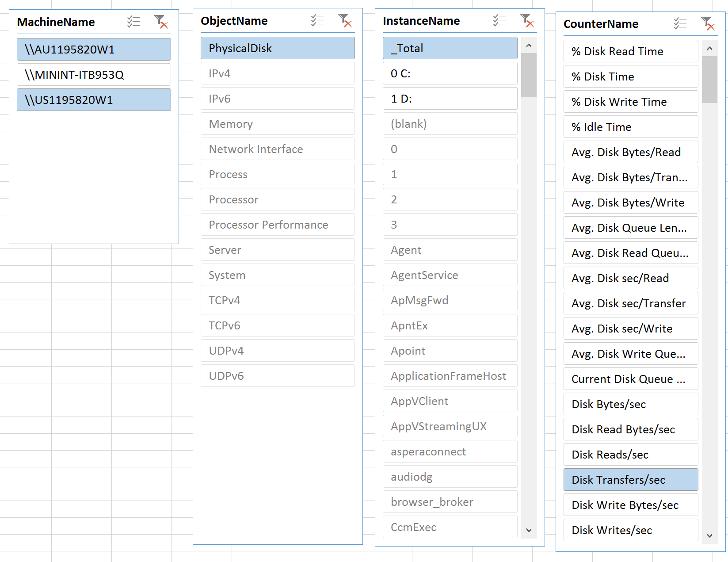Choose IPv4 object item
Image resolution: width=728 pixels, height=562 pixels.
click(x=278, y=73)
